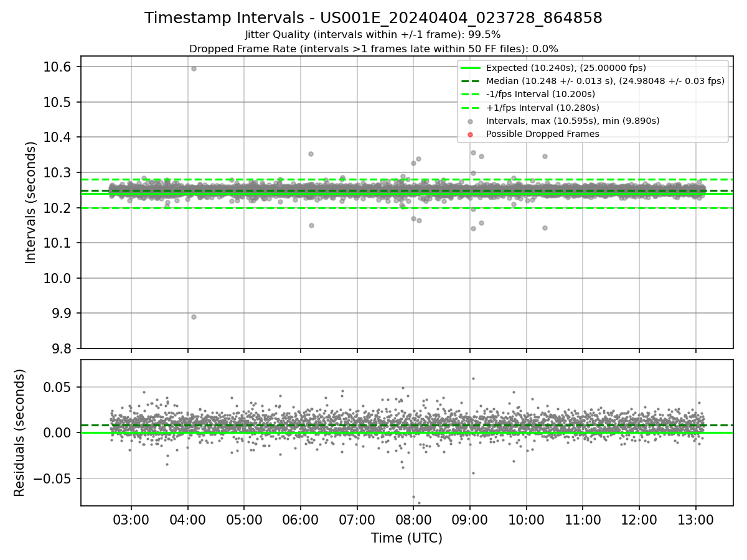Screen dimensions: 747x560
Task: Click the maximum outlier point near 10.6 seconds
Action: tap(194, 68)
